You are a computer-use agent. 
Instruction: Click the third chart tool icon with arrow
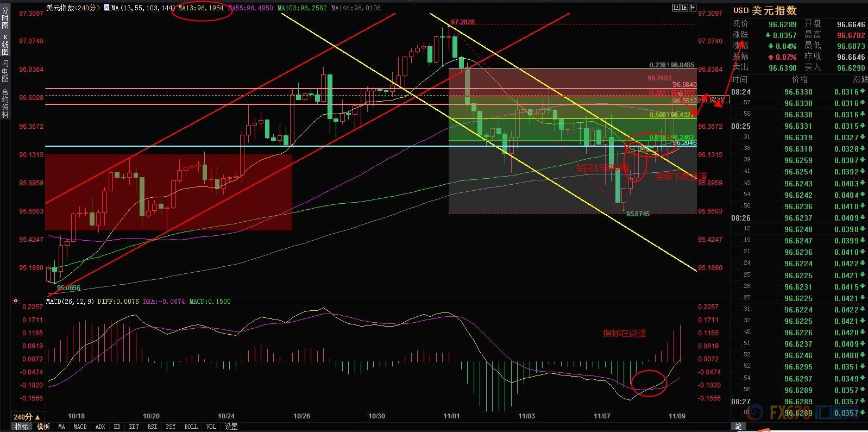tap(693, 8)
